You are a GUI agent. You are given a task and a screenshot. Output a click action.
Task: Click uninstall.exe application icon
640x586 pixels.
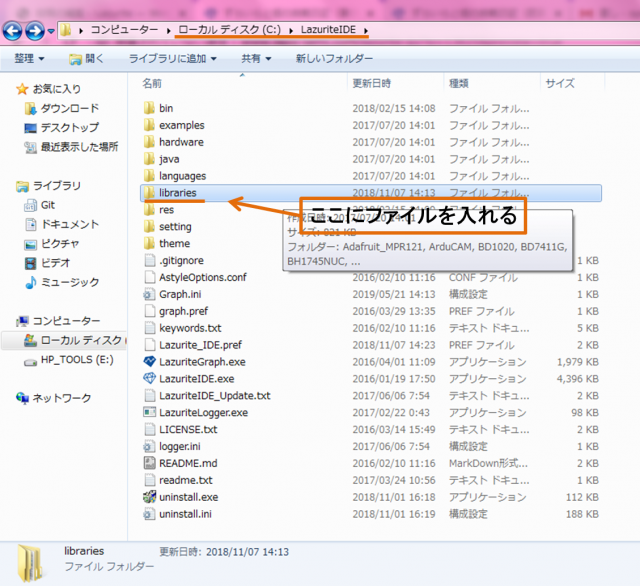149,497
